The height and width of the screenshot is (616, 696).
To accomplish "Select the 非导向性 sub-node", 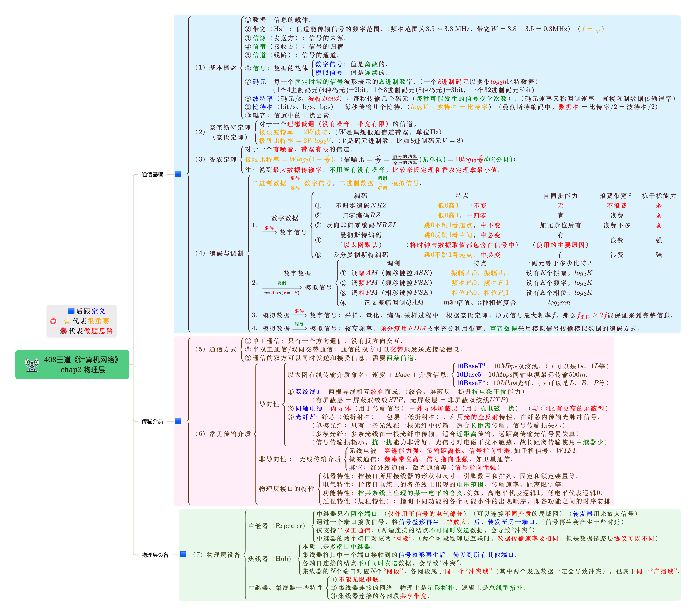I will [x=272, y=459].
